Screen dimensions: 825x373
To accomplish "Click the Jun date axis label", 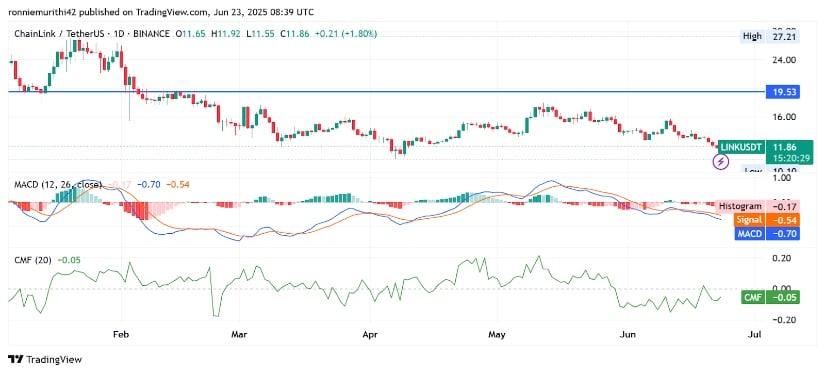I will coord(628,335).
